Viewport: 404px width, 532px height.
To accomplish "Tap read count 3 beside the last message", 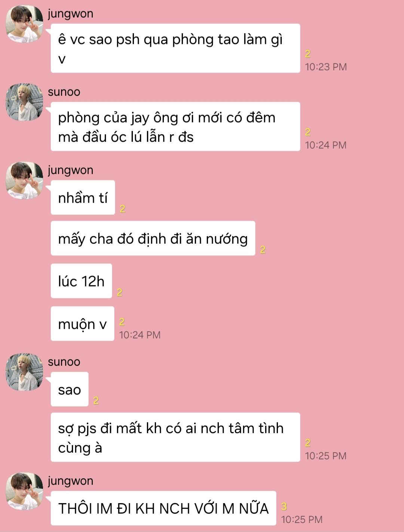I will click(284, 507).
